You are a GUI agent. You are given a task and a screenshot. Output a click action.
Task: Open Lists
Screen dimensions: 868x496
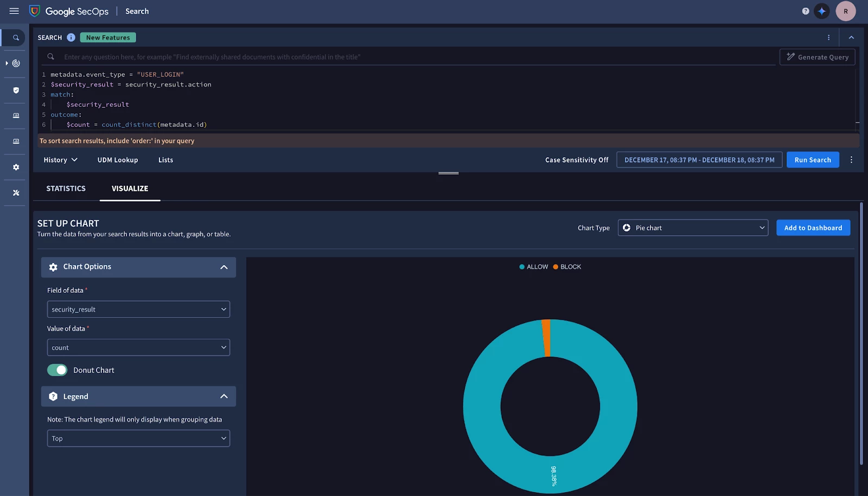click(165, 160)
